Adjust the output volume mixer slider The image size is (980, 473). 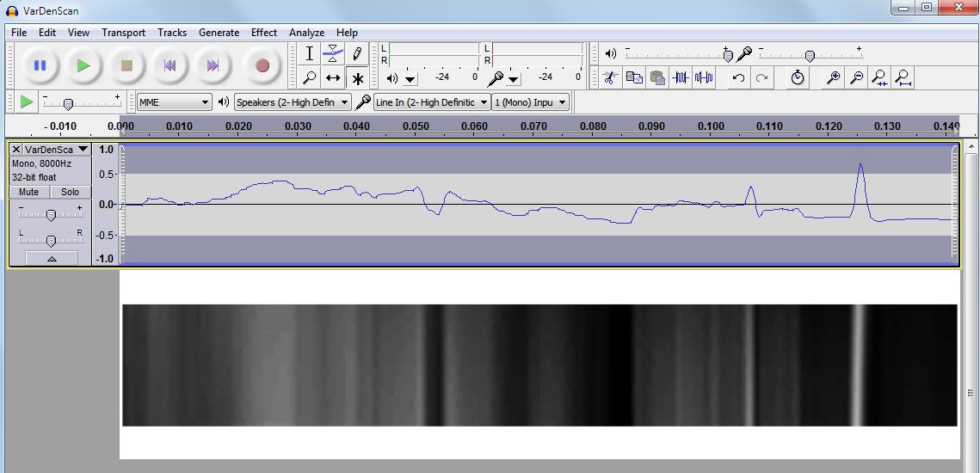click(x=728, y=56)
